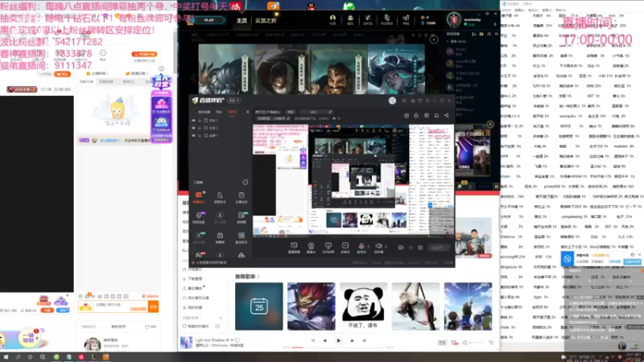644x362 pixels.
Task: Open the mode dropdown beside streaming app logo
Action: tap(234, 101)
